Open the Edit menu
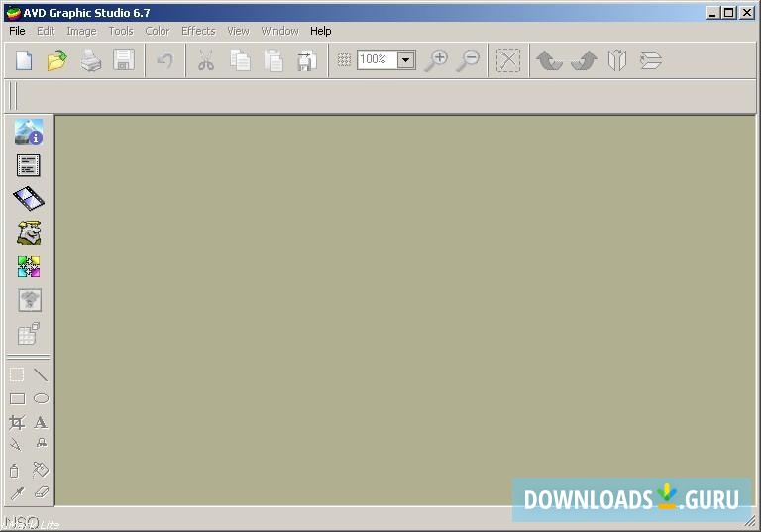The width and height of the screenshot is (761, 532). click(46, 31)
